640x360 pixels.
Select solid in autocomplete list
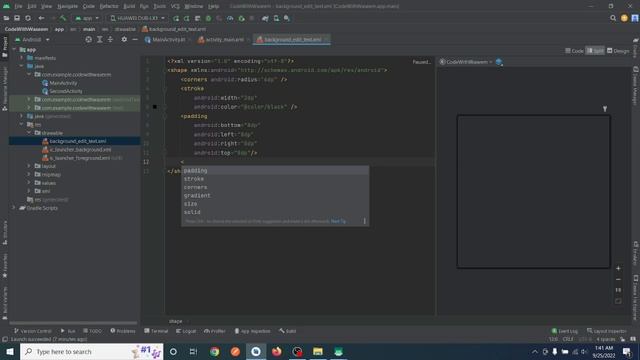point(275,212)
